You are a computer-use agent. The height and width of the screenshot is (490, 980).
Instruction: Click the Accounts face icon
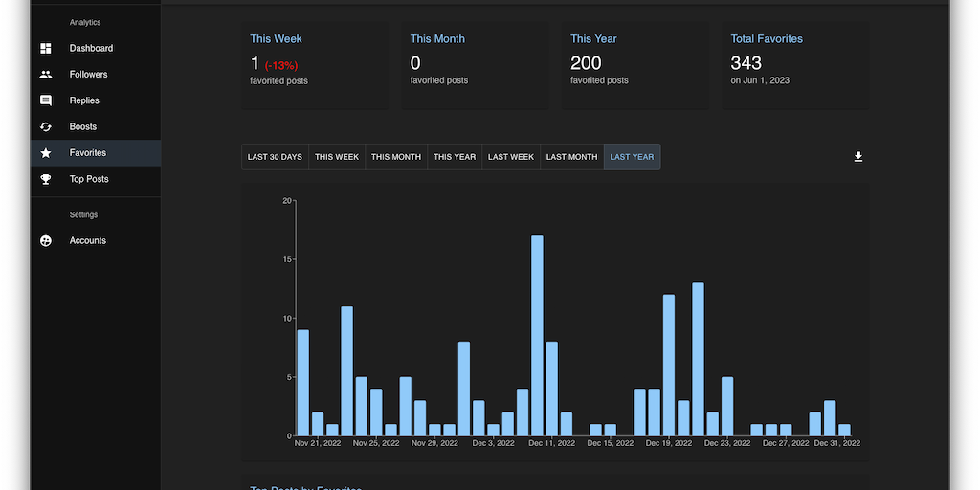46,241
